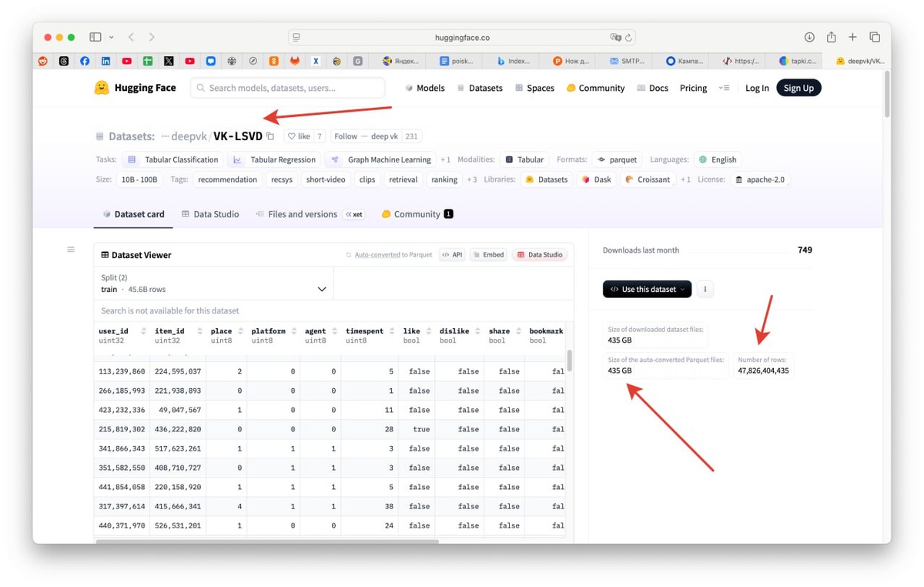Click the cell 113,239,860 in user_id
Image resolution: width=924 pixels, height=587 pixels.
click(122, 371)
